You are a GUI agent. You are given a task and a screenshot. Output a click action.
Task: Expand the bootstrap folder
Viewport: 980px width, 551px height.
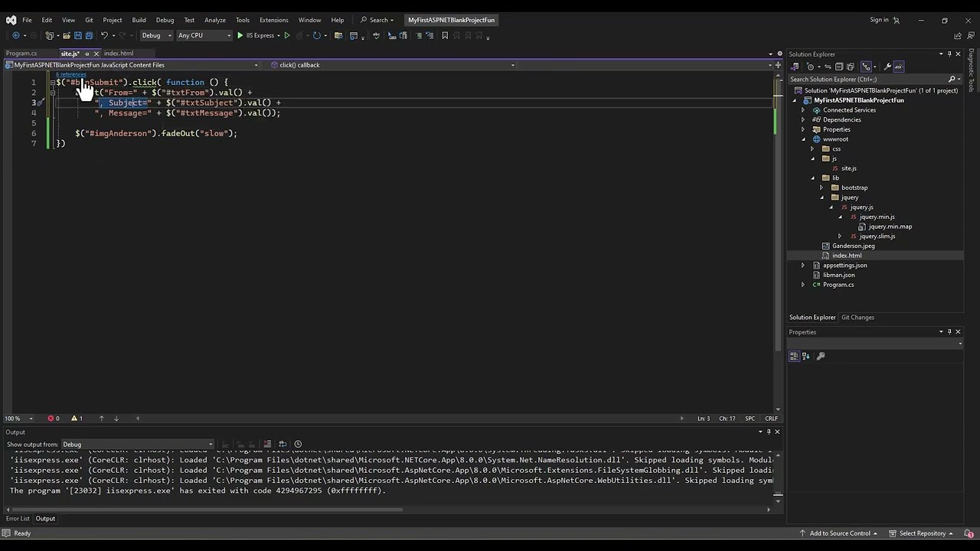(x=822, y=187)
